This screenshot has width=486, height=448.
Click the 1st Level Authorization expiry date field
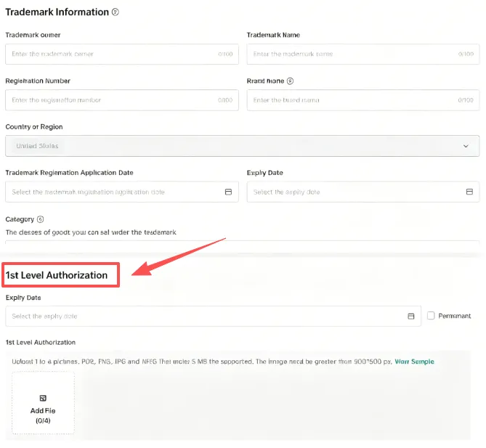(203, 317)
